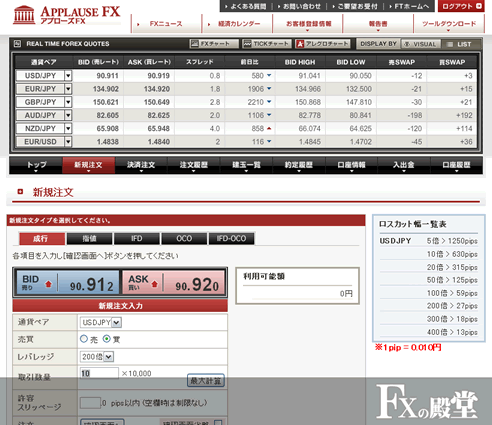This screenshot has height=425, width=492.
Task: Select the EUR/JPY pair cell
Action: (40, 89)
